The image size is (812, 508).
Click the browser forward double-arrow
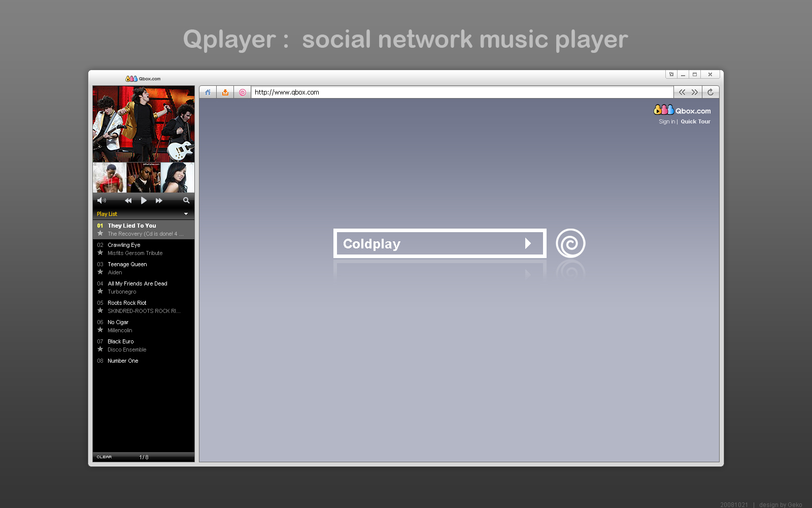click(695, 92)
